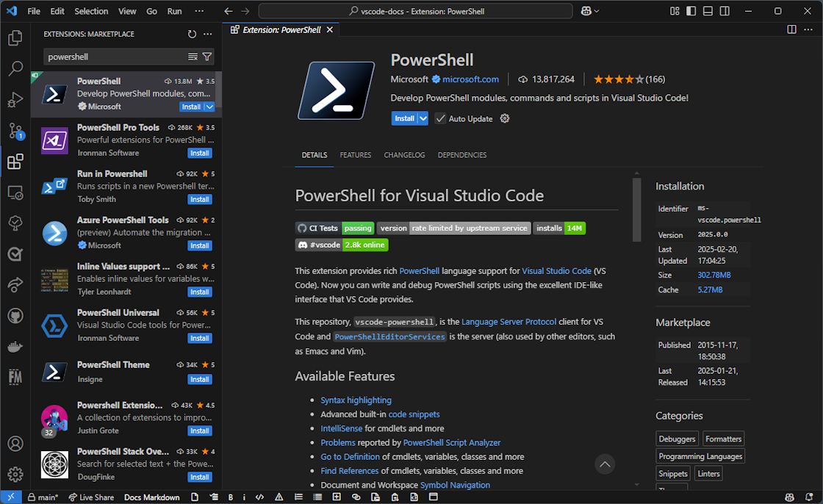The width and height of the screenshot is (823, 504).
Task: Open the View menu
Action: click(x=126, y=11)
